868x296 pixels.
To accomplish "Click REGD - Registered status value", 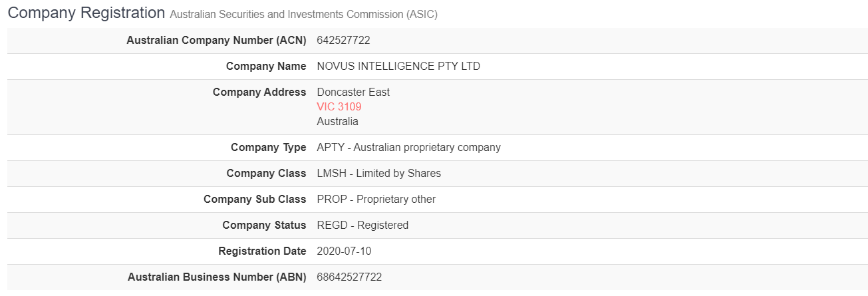I will coord(362,225).
